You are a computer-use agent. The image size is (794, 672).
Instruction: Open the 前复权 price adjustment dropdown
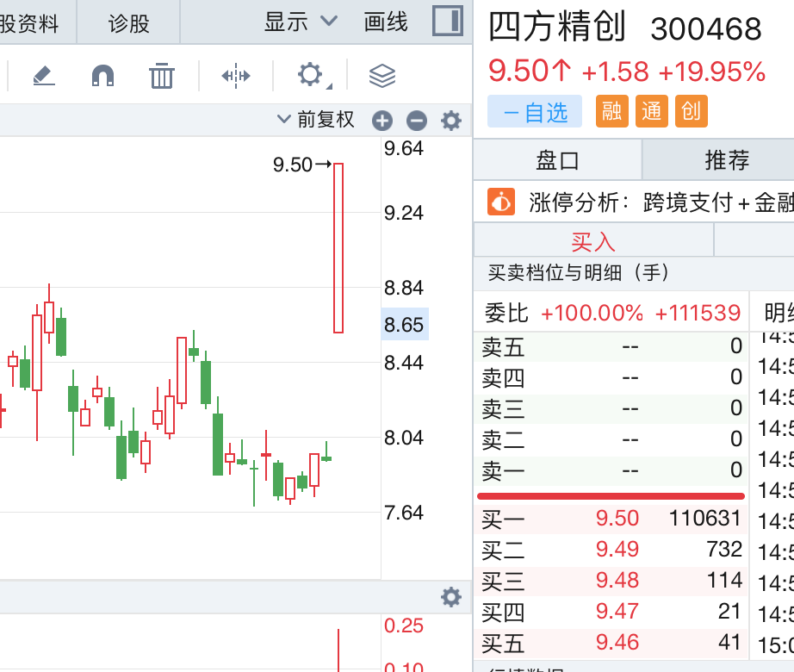(x=316, y=120)
